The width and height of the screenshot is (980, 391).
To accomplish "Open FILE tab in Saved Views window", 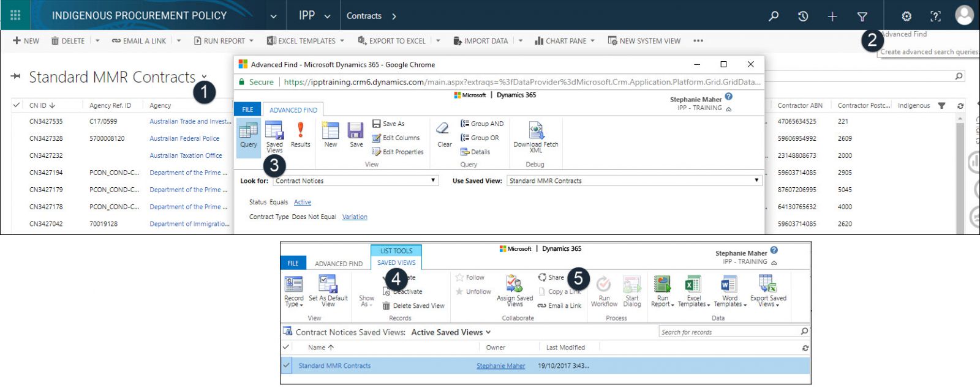I will coord(293,263).
